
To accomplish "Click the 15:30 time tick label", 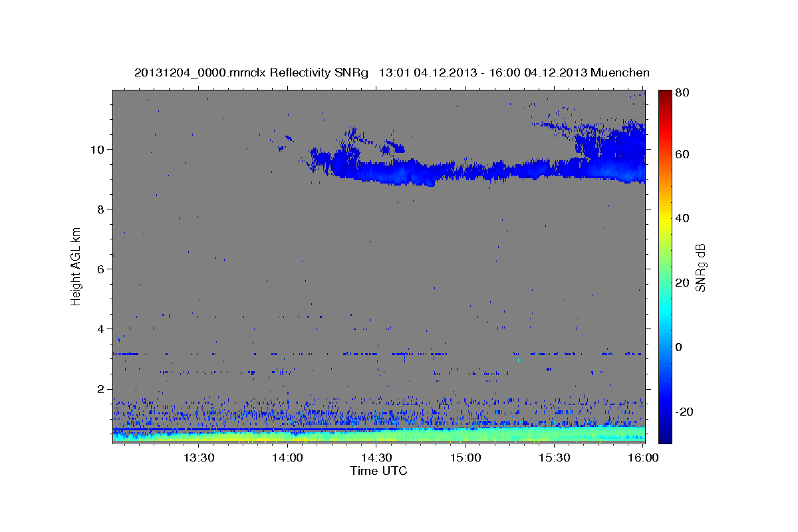I will [555, 458].
